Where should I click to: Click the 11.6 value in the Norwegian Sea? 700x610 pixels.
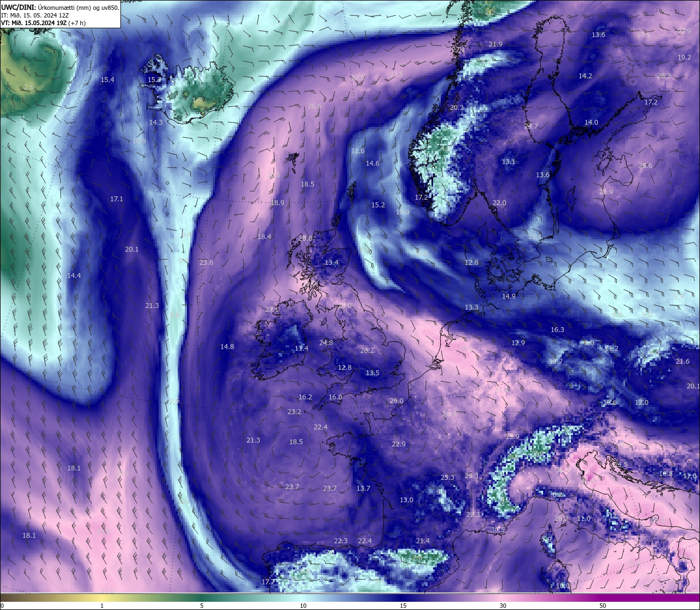[x=358, y=151]
